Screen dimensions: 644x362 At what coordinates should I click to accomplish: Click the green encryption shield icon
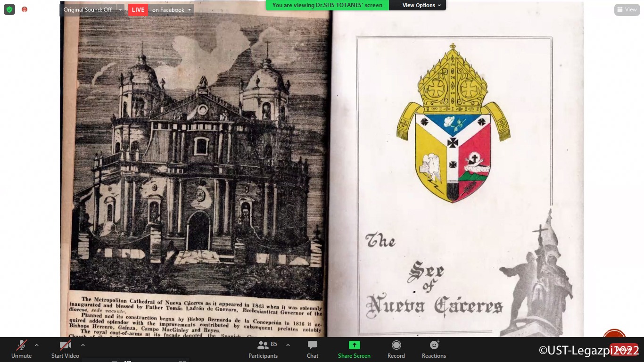click(x=9, y=9)
